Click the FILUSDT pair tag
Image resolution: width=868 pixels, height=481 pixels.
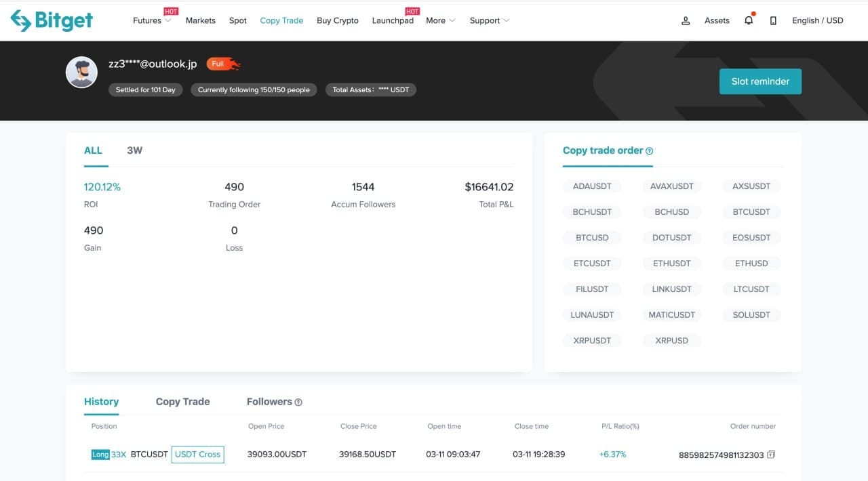[x=592, y=289]
